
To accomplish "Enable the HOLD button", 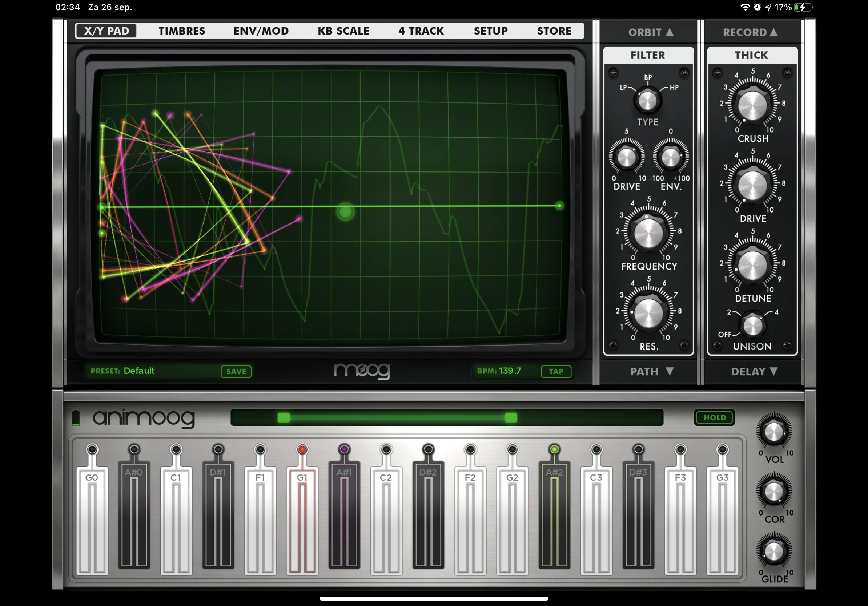I will [x=714, y=418].
